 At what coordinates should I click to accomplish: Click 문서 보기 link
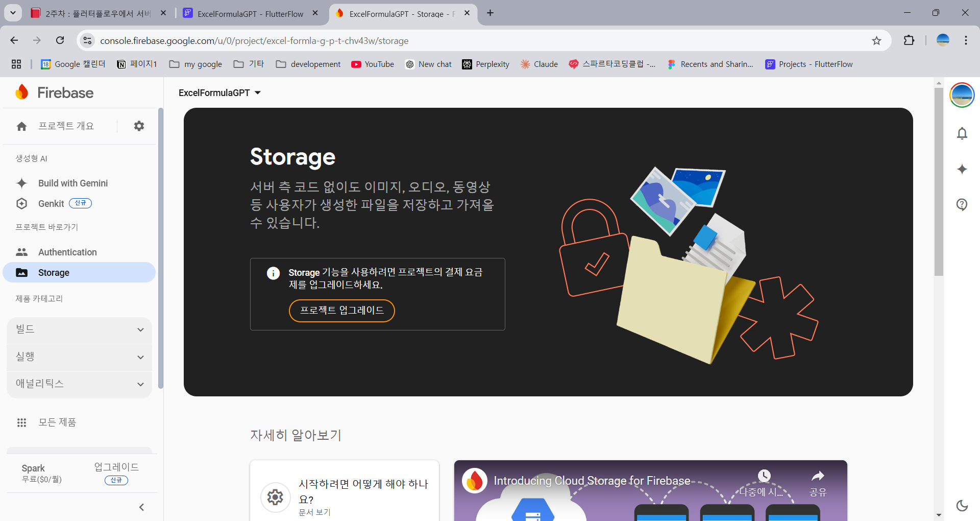click(314, 512)
